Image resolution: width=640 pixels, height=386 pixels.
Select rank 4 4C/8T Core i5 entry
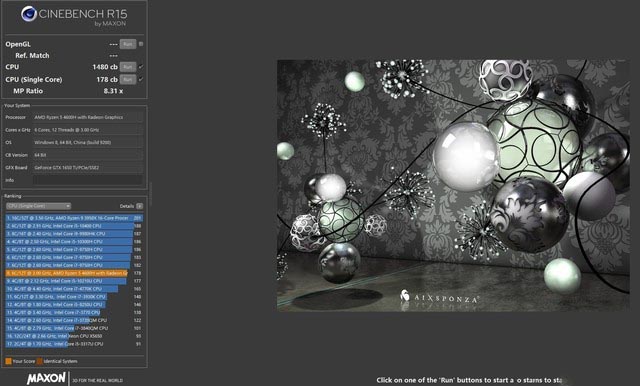point(74,242)
